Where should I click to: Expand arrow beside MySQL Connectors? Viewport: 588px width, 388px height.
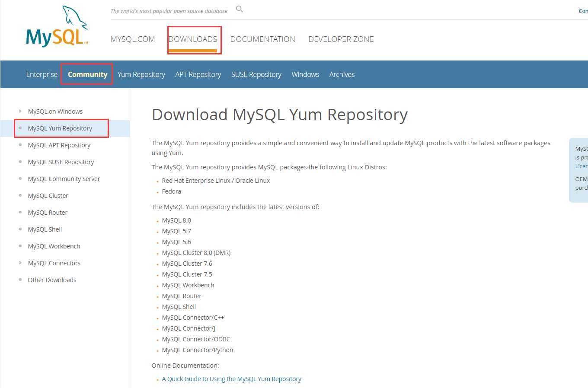(20, 263)
